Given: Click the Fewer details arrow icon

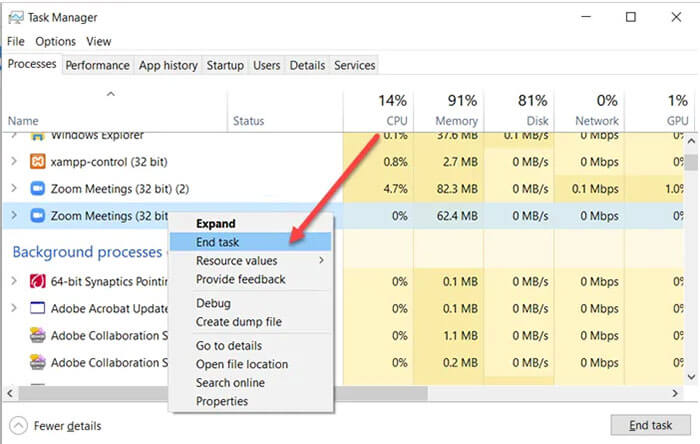Looking at the screenshot, I should pyautogui.click(x=19, y=424).
